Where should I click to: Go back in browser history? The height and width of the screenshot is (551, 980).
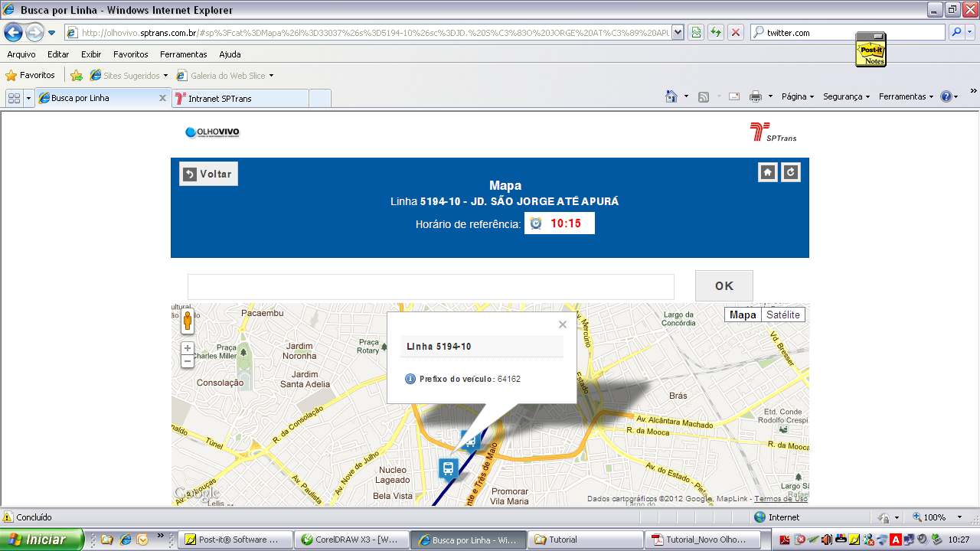click(13, 33)
